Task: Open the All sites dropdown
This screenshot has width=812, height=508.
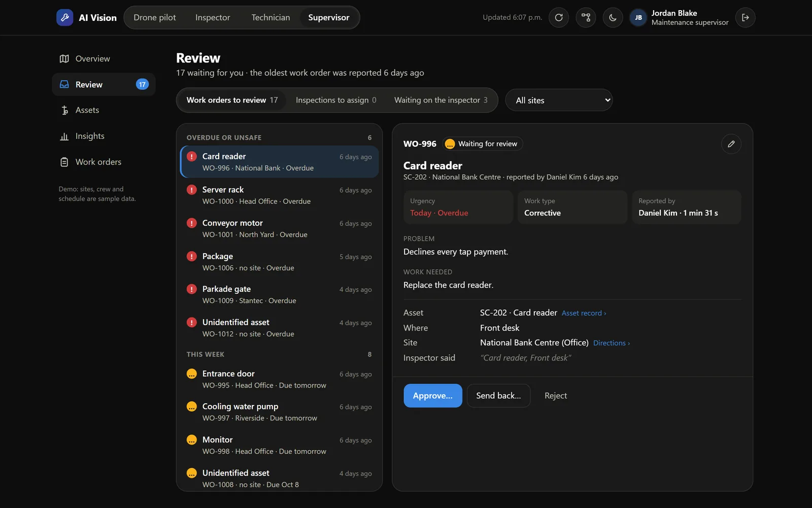Action: (559, 100)
